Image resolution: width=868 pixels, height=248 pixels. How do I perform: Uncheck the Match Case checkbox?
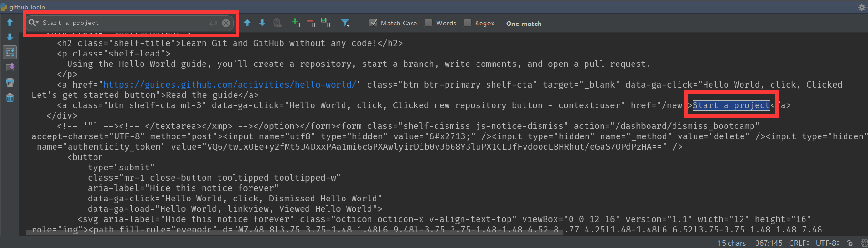[x=373, y=23]
